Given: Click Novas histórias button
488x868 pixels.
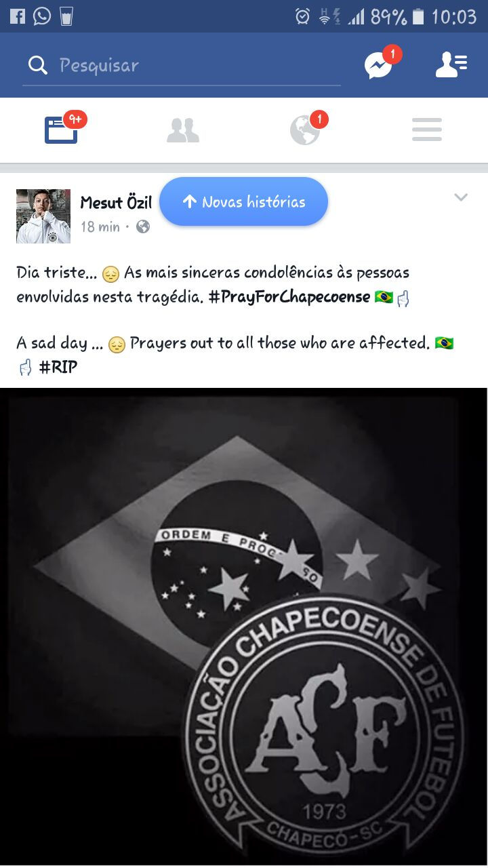Looking at the screenshot, I should pos(244,201).
